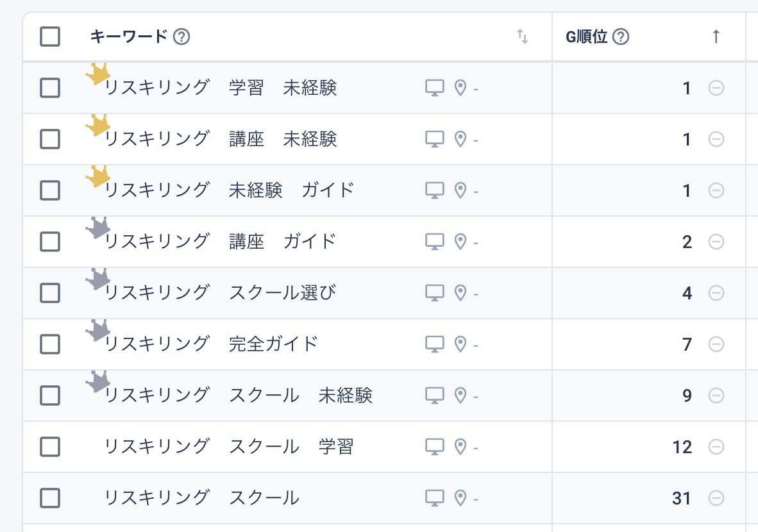758x532 pixels.
Task: Check box for リスキリング 学習 未経験 row
Action: [50, 88]
